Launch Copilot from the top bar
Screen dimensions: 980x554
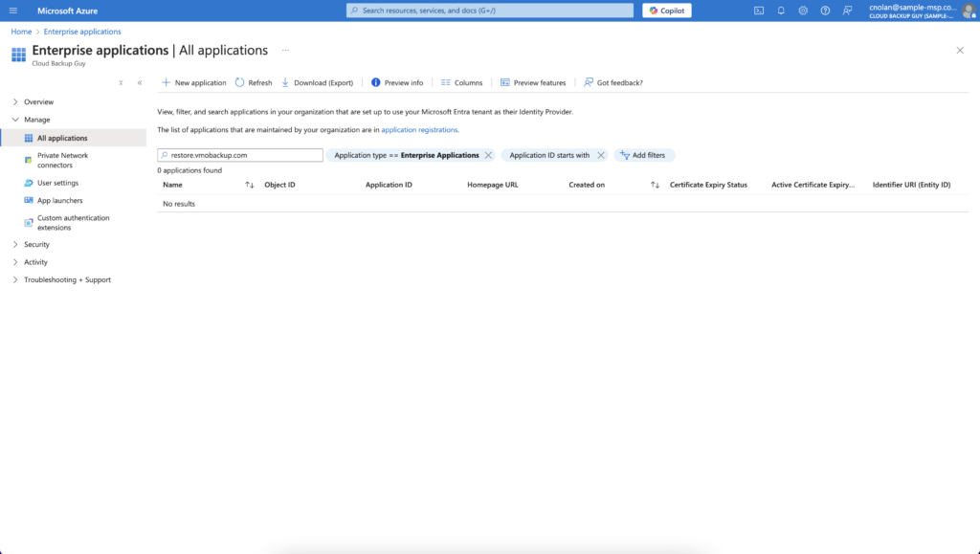pyautogui.click(x=667, y=11)
